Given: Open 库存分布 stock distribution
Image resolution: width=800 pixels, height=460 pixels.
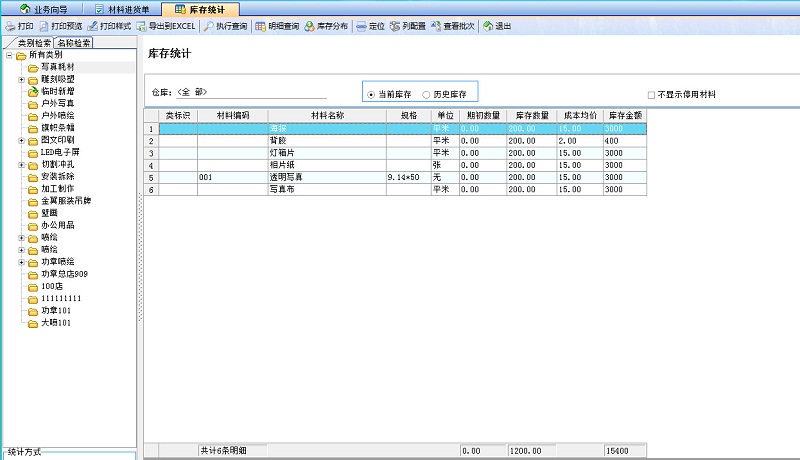Looking at the screenshot, I should [326, 26].
